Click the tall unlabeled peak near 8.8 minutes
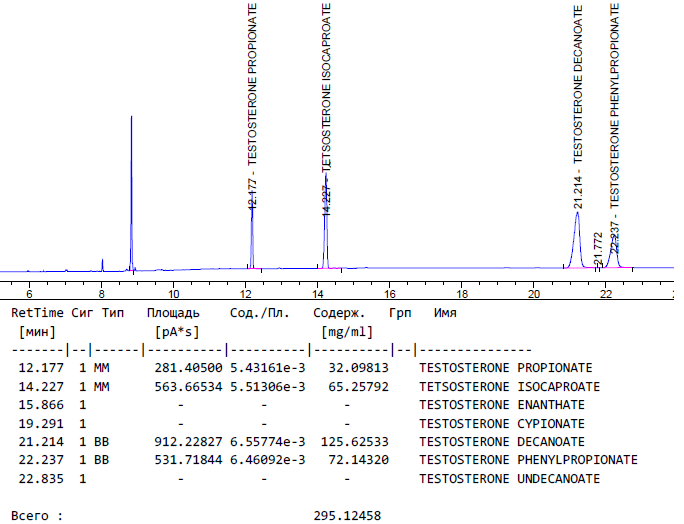 click(x=131, y=190)
